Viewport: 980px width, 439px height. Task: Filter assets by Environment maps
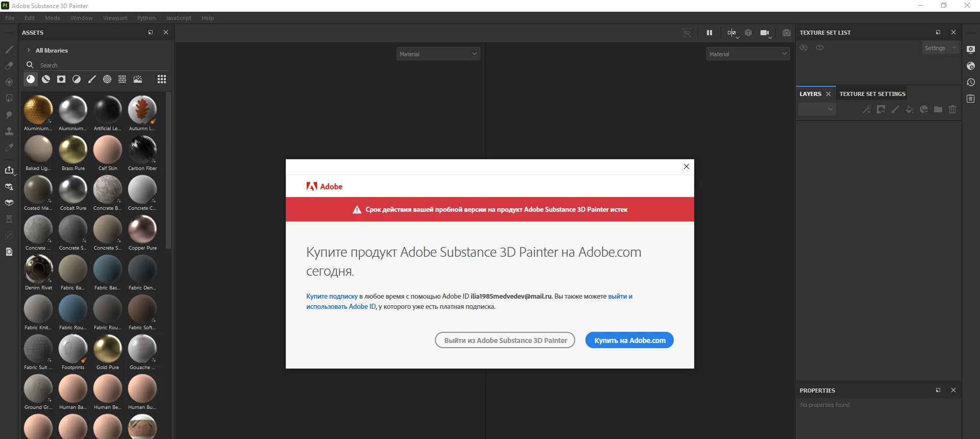click(x=138, y=79)
